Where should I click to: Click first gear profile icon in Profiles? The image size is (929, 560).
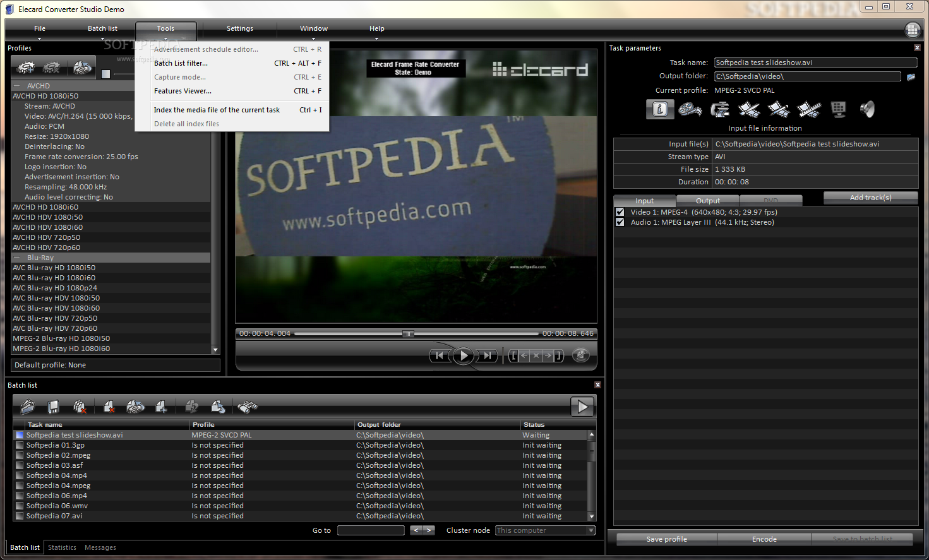(x=26, y=68)
